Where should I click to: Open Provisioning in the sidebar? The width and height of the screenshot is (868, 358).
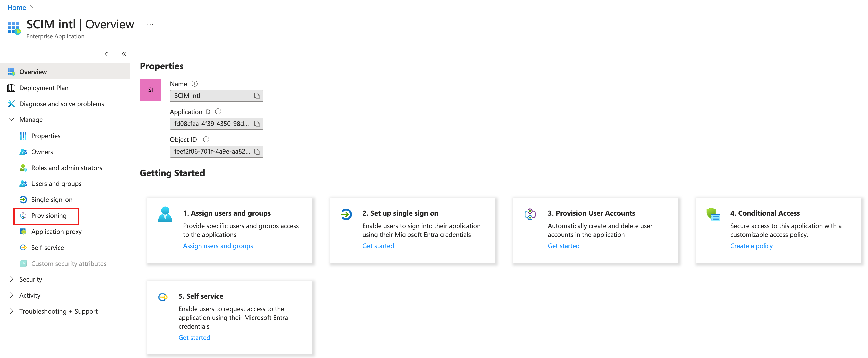(x=49, y=216)
